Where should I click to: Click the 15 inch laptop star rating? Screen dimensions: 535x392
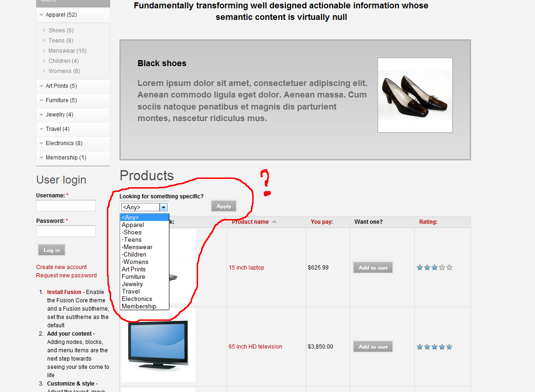(x=434, y=268)
